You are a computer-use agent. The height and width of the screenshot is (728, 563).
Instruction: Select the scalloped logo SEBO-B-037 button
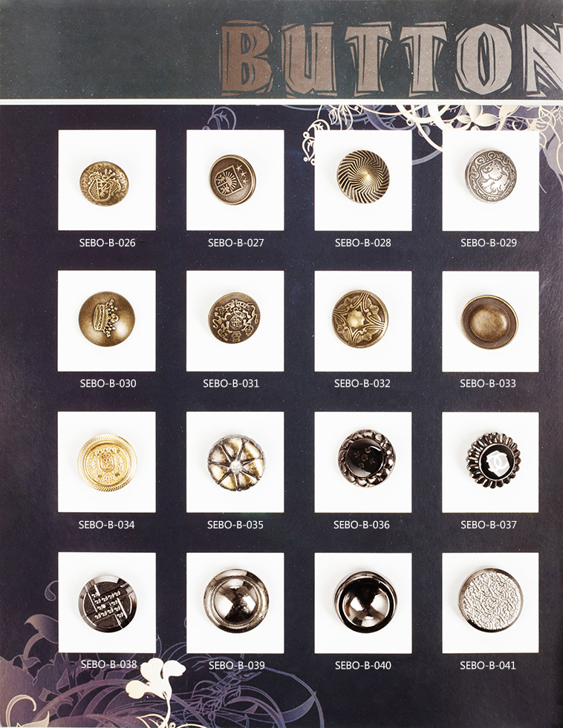tap(493, 459)
